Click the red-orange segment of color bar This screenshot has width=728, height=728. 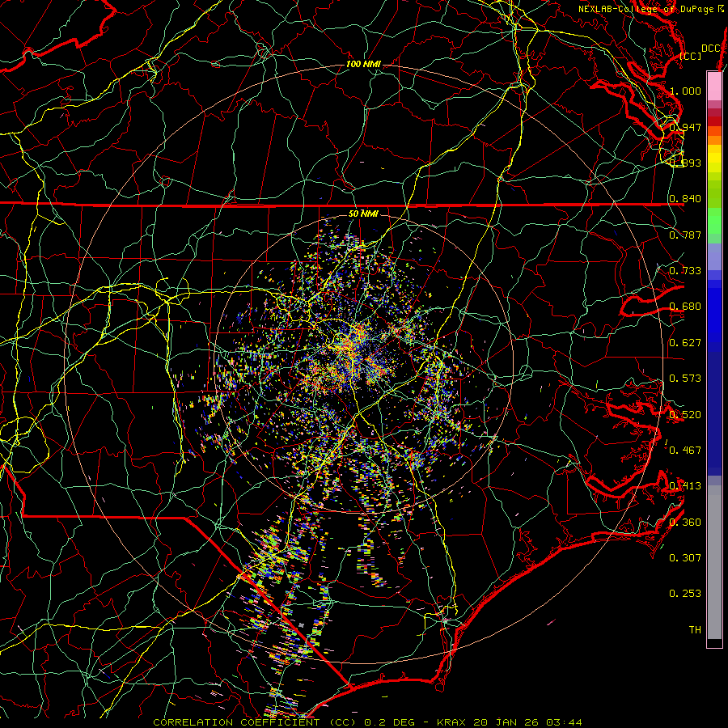pyautogui.click(x=714, y=131)
